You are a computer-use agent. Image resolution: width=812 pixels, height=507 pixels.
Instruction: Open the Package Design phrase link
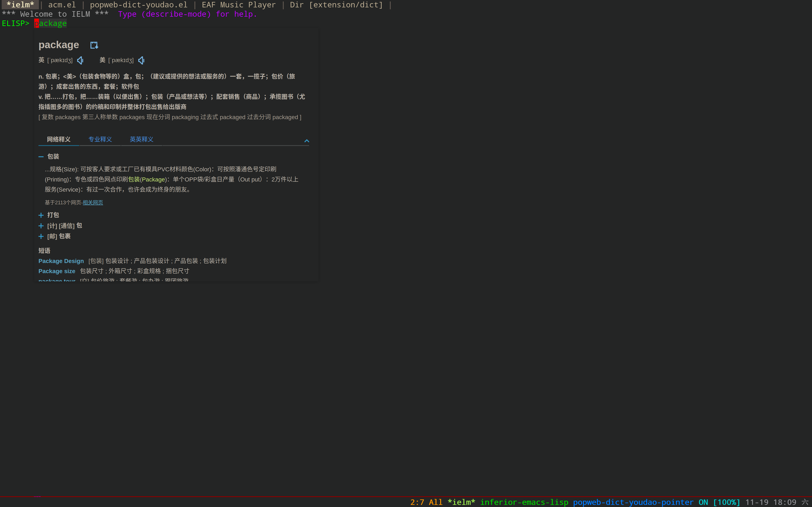[61, 261]
